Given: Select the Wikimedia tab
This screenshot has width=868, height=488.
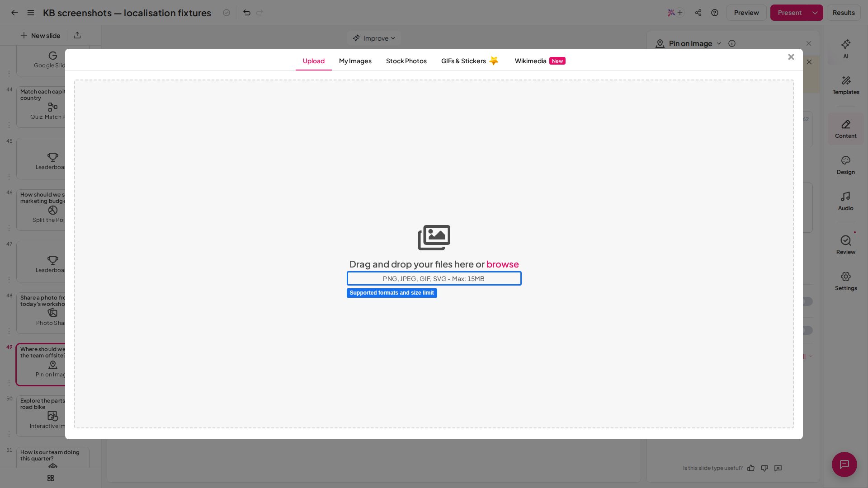Looking at the screenshot, I should (x=540, y=61).
